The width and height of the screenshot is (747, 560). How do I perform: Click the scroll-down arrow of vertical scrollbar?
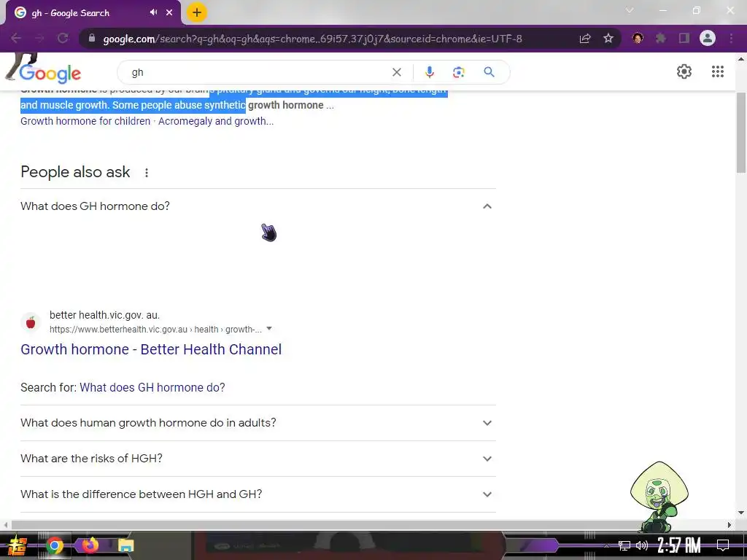(741, 513)
